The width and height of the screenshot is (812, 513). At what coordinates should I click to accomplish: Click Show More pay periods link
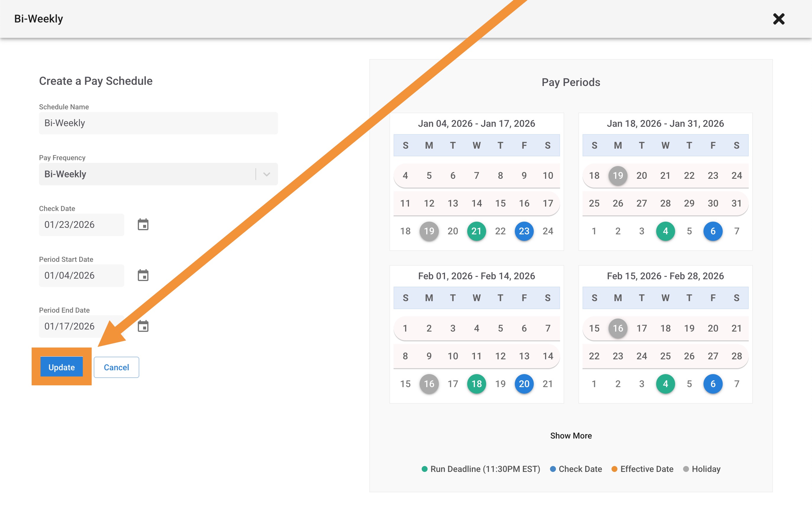[x=570, y=436]
